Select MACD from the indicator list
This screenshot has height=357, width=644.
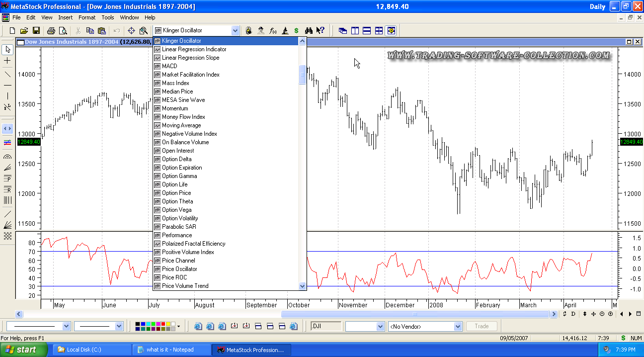pos(169,66)
